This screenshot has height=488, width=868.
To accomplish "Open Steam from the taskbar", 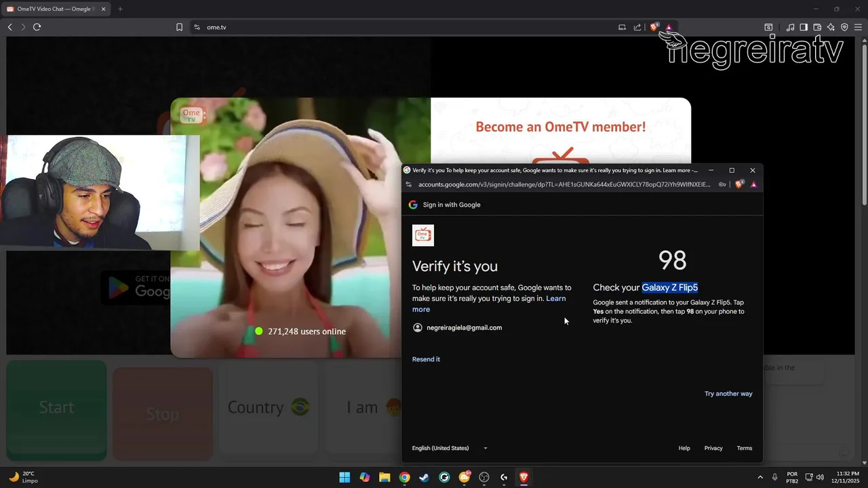I will (424, 477).
